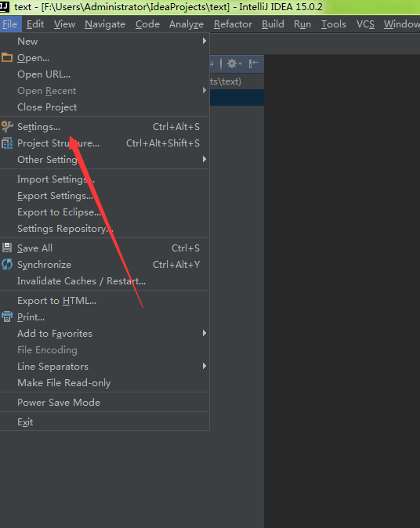Open Settings Repository... entry
The image size is (420, 528).
pos(104,229)
